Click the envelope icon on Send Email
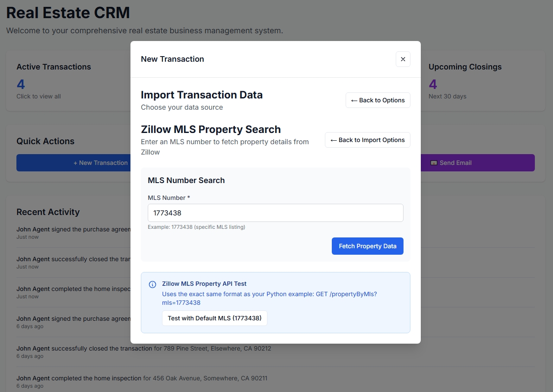Image resolution: width=553 pixels, height=392 pixels. pos(434,163)
